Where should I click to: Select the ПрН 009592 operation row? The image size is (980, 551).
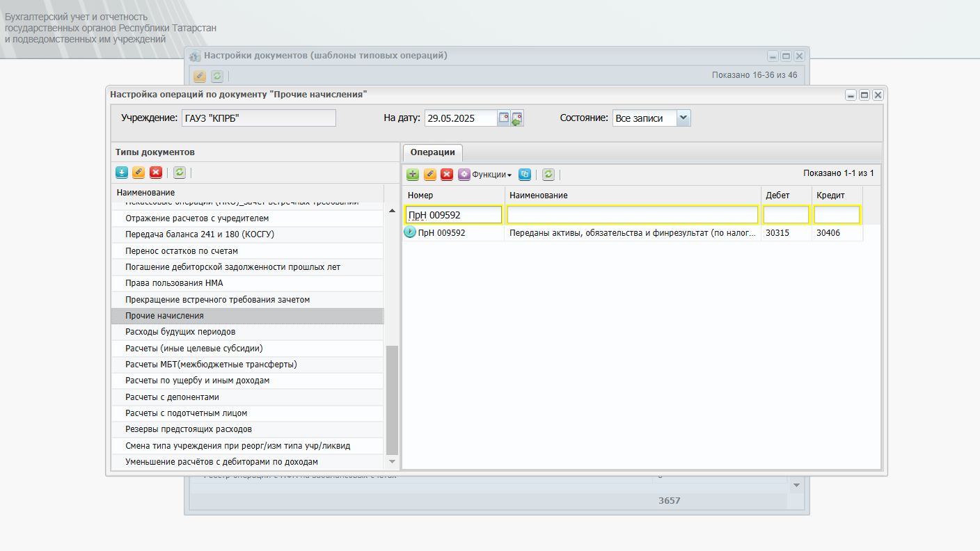[x=633, y=233]
